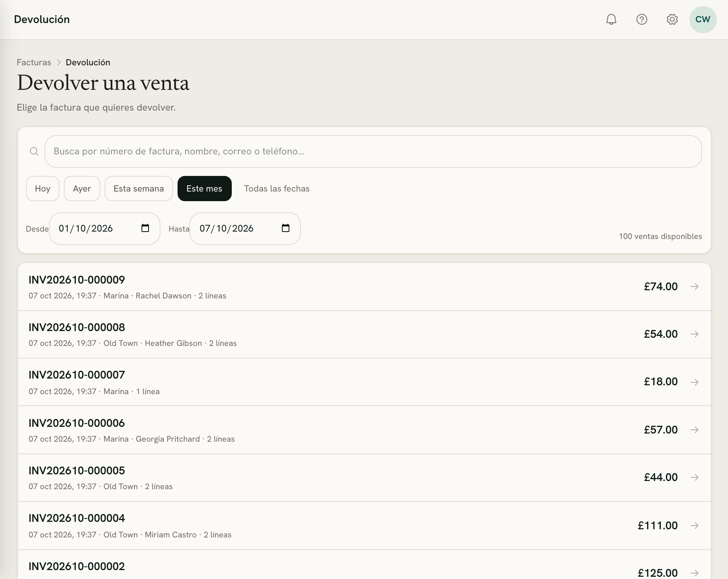Open the notifications bell
This screenshot has height=579, width=728.
(611, 19)
